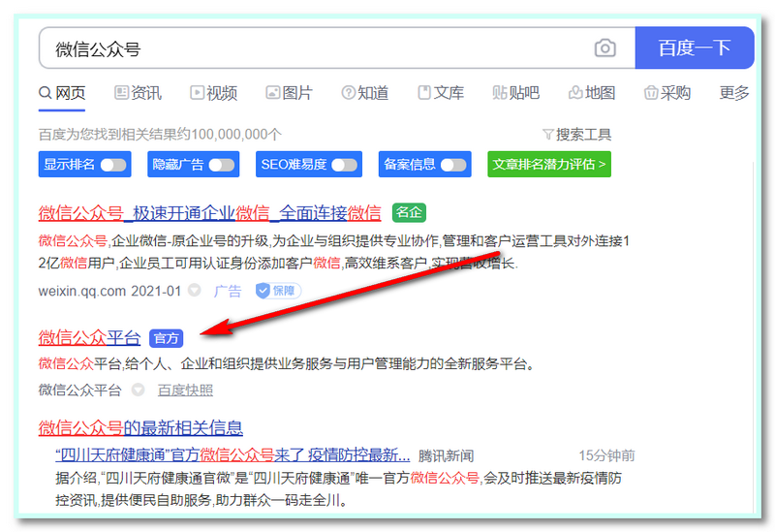The width and height of the screenshot is (775, 532).
Task: Click the blue 官方 badge
Action: 166,338
